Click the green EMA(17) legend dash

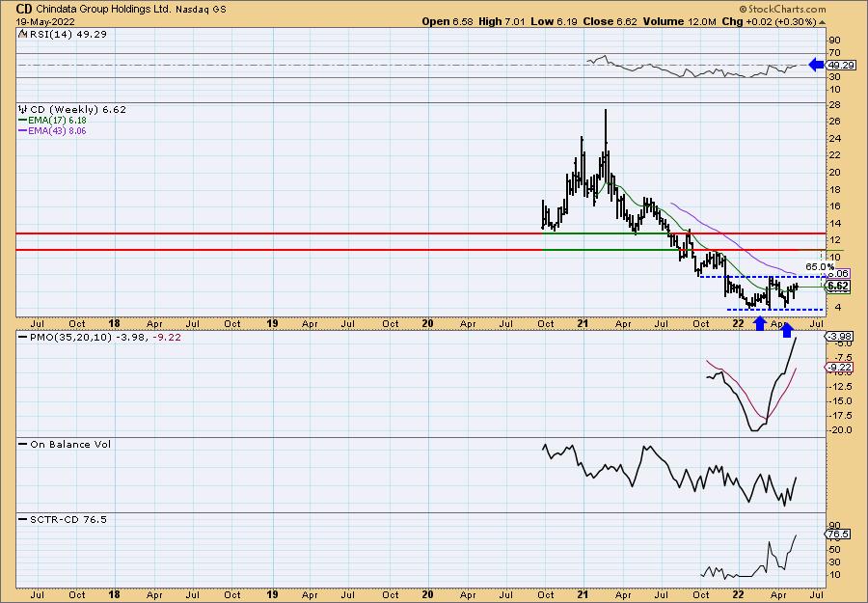click(23, 121)
